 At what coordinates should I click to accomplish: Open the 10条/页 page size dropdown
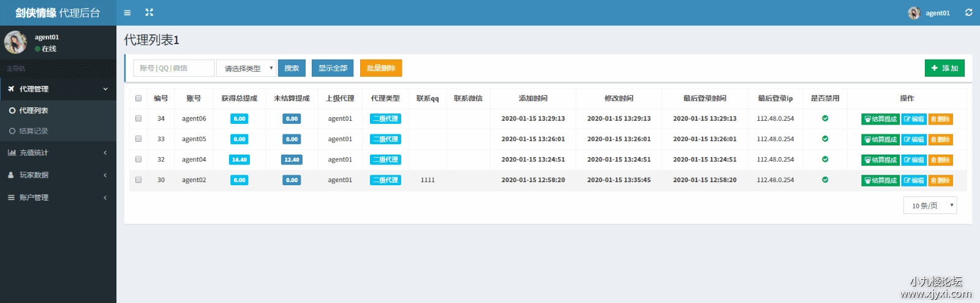pyautogui.click(x=930, y=205)
